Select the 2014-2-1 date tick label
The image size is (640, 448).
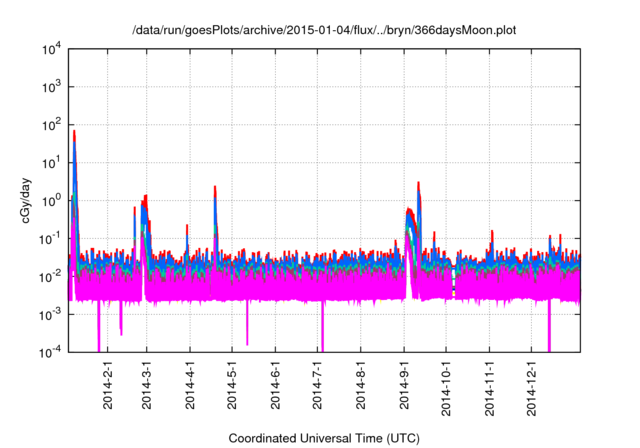pos(109,386)
